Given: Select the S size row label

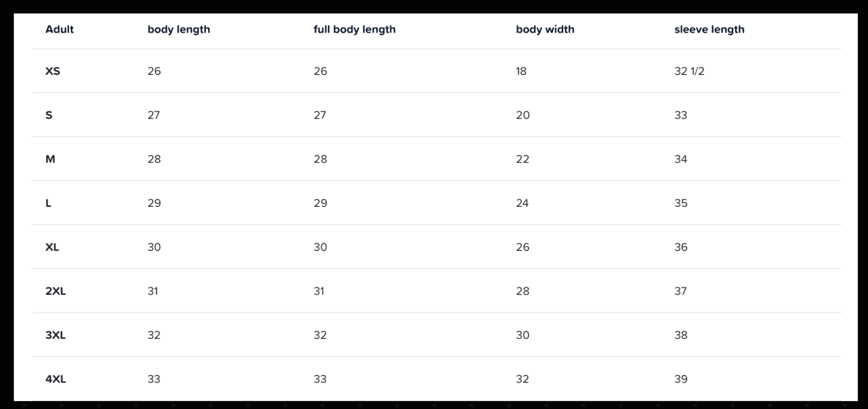Looking at the screenshot, I should point(49,115).
